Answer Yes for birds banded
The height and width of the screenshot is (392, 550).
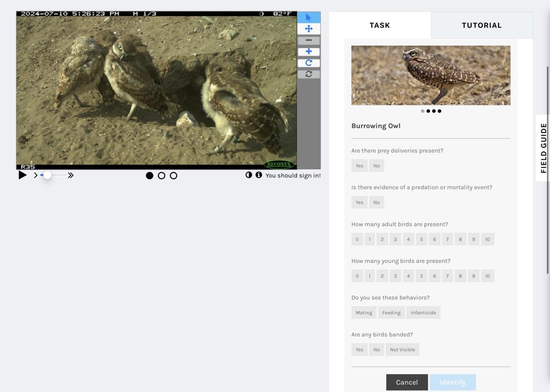(x=359, y=349)
